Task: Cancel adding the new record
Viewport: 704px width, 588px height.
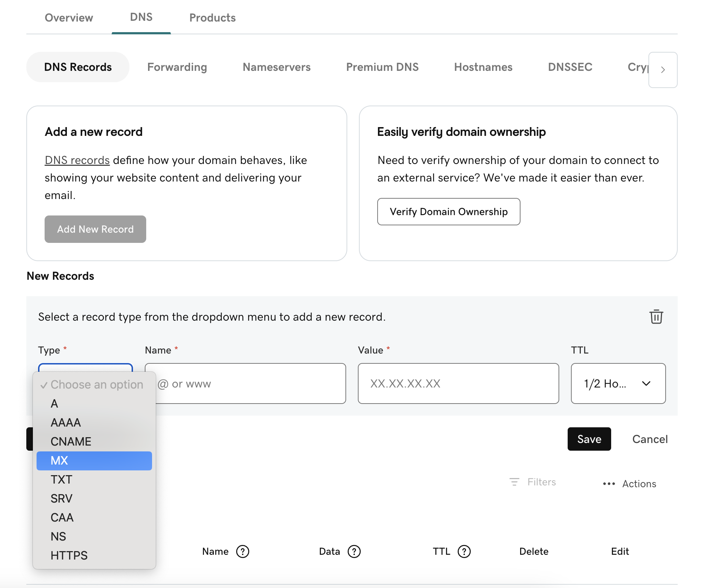Action: point(650,439)
